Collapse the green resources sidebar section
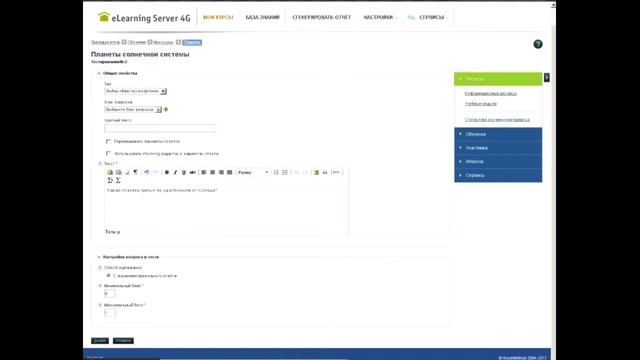This screenshot has height=360, width=640. [498, 79]
